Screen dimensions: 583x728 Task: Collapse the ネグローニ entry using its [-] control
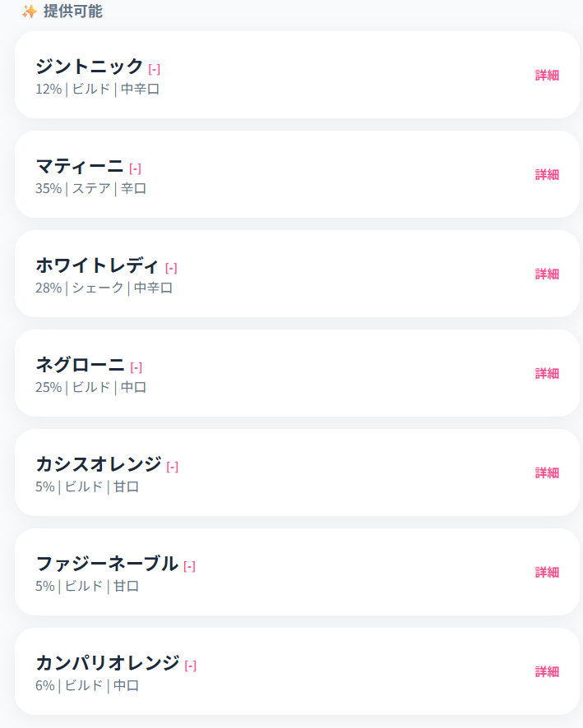[136, 366]
